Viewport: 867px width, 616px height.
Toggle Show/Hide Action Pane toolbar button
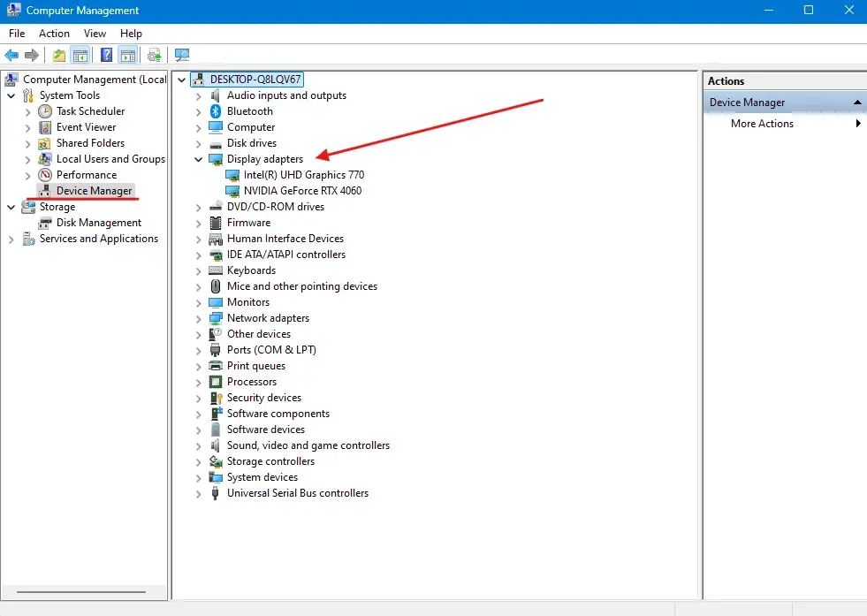(128, 56)
